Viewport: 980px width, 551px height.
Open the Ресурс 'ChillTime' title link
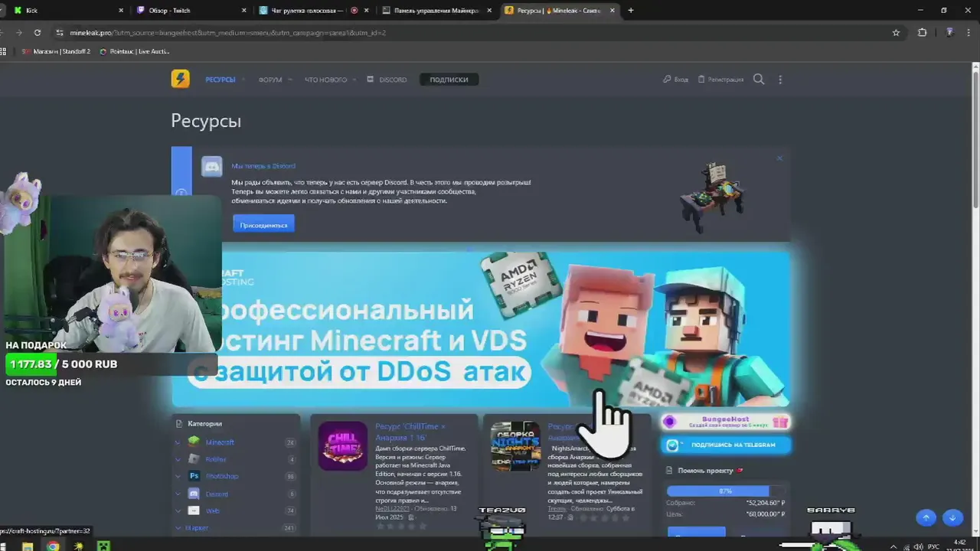410,432
